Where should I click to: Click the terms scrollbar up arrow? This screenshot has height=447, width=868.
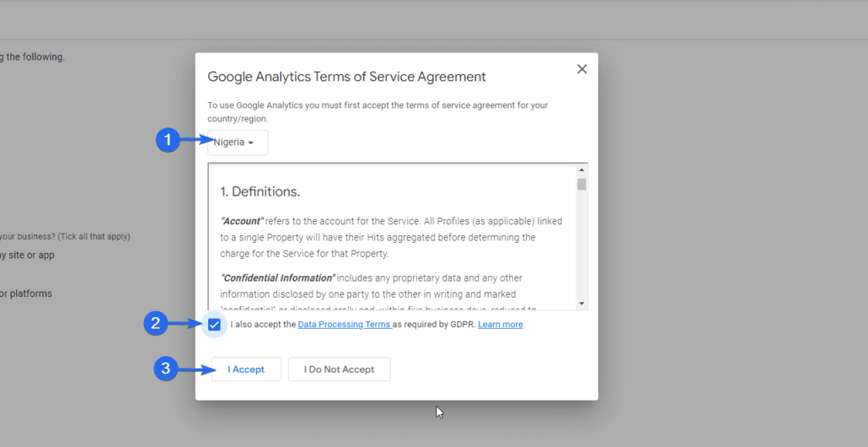pyautogui.click(x=581, y=170)
